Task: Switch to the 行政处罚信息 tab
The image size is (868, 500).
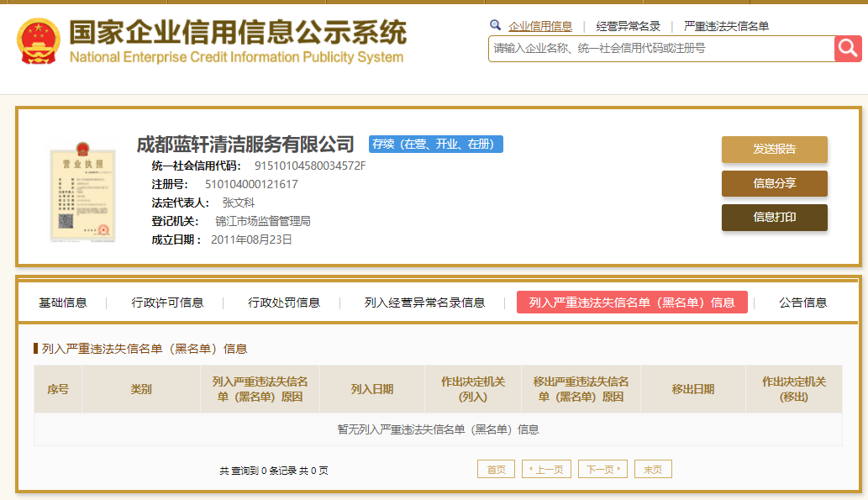Action: pyautogui.click(x=283, y=303)
